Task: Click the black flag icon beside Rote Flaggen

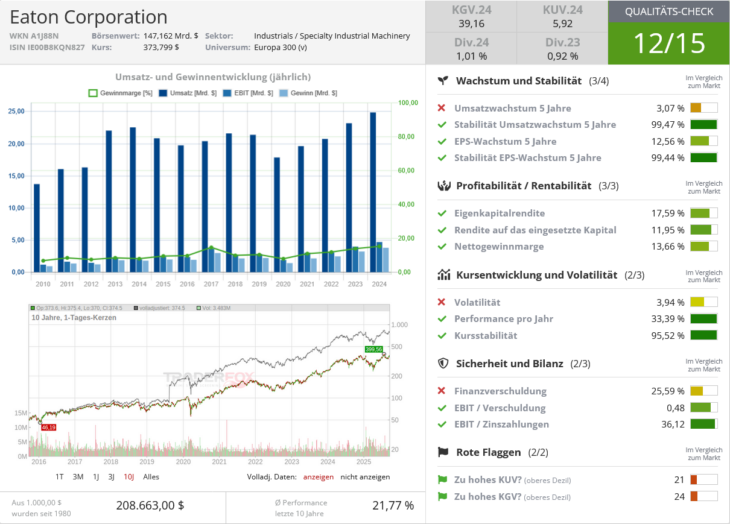Action: (x=443, y=452)
